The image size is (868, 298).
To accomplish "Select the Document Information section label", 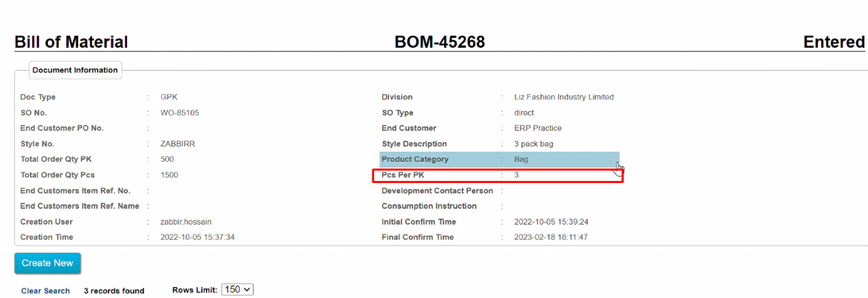I will (x=75, y=70).
